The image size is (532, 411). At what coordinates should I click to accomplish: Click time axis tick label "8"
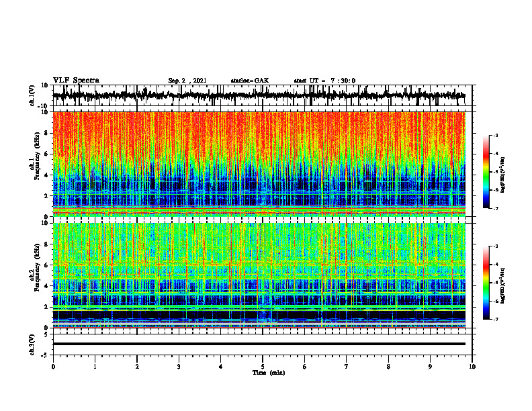pyautogui.click(x=388, y=367)
